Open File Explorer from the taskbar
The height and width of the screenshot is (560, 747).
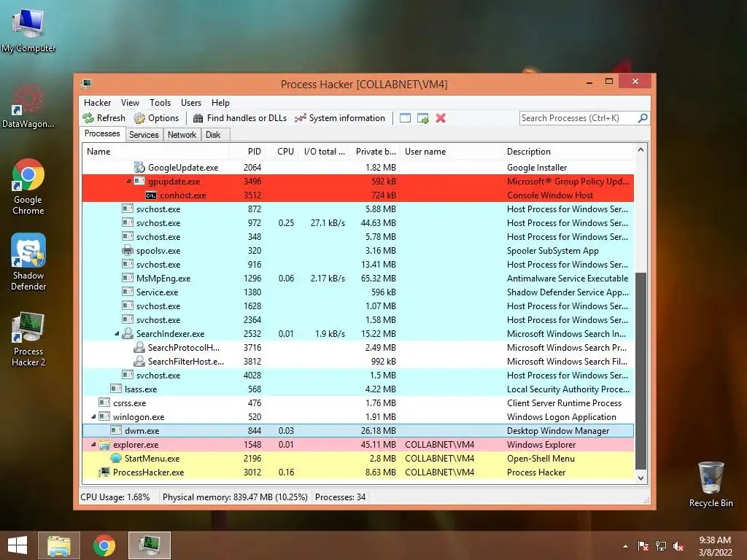[x=59, y=545]
